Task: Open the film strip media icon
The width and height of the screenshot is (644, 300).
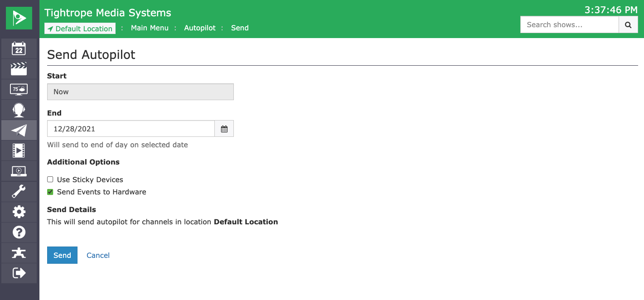Action: pos(19,150)
